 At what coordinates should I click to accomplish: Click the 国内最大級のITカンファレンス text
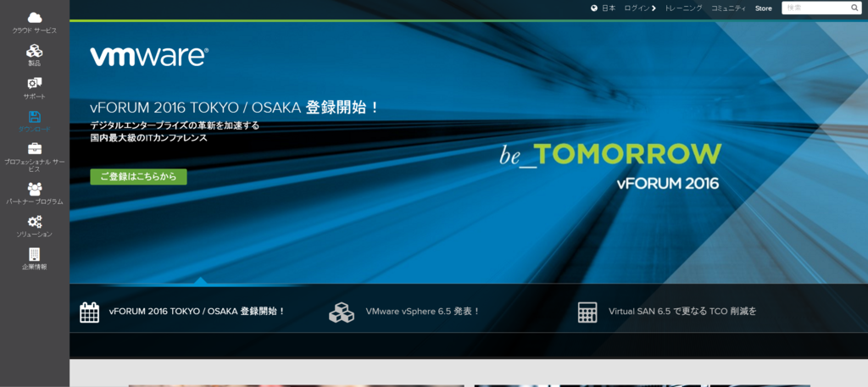coord(149,138)
